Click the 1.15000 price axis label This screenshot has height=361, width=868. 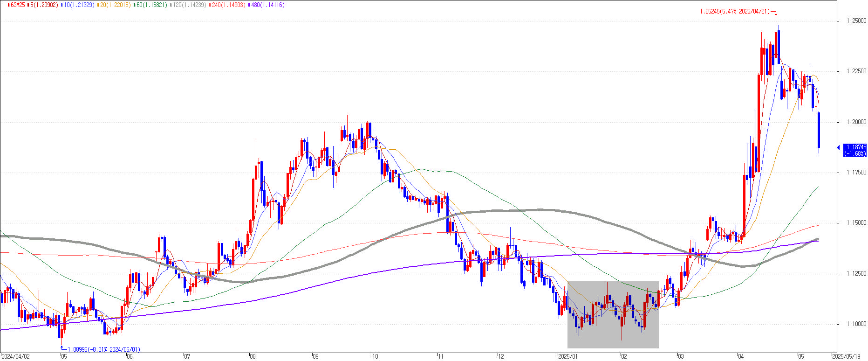click(856, 223)
